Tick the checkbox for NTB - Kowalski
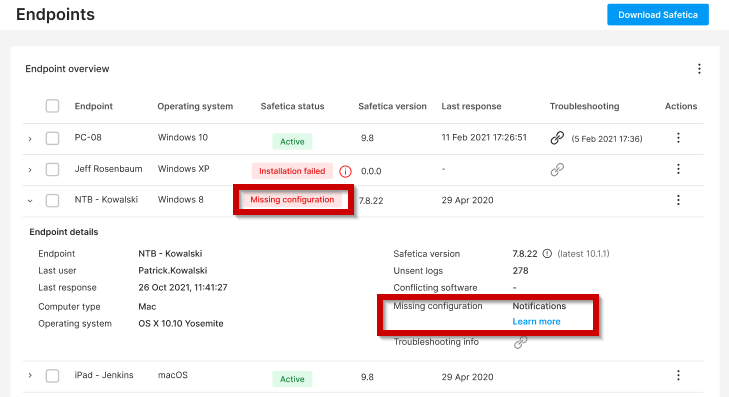This screenshot has width=729, height=397. coord(53,200)
